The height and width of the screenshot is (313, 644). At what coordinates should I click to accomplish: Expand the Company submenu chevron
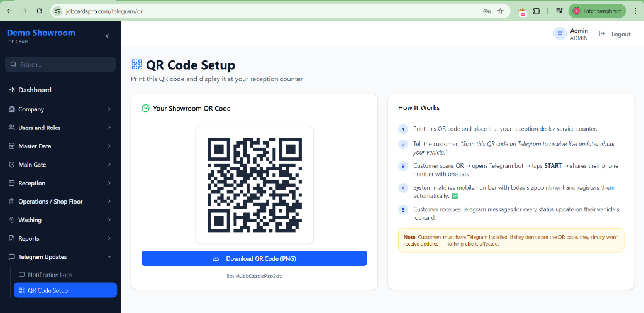point(109,109)
